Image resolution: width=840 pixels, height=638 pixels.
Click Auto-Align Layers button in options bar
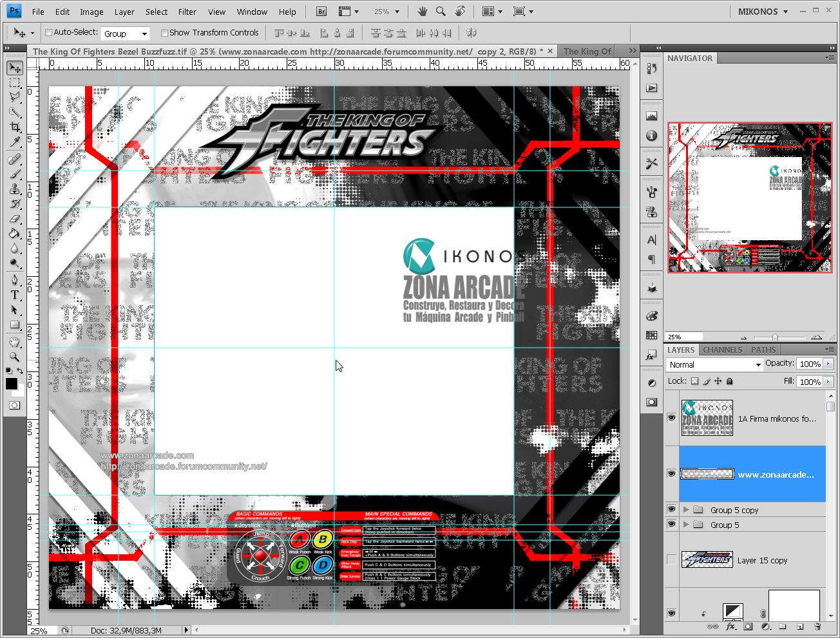pos(471,33)
